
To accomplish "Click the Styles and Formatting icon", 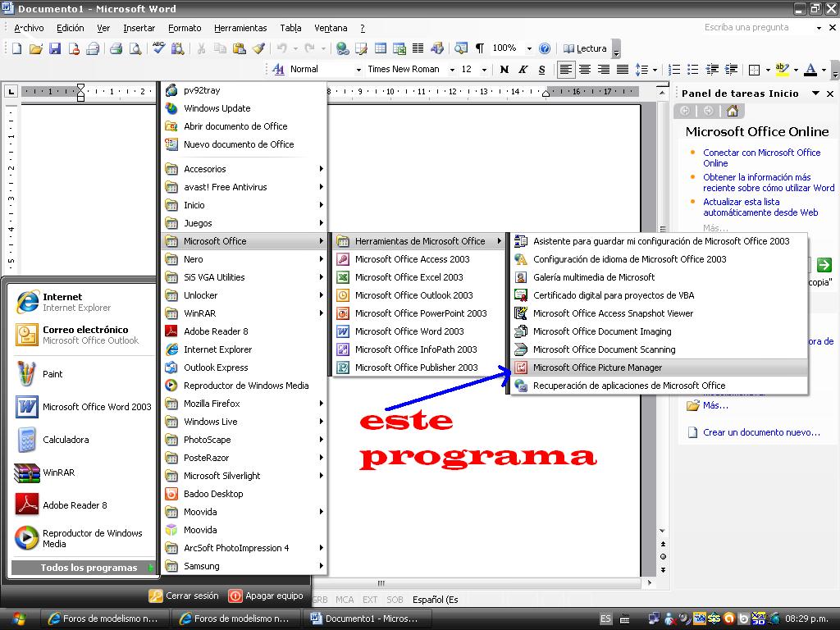I will 278,69.
